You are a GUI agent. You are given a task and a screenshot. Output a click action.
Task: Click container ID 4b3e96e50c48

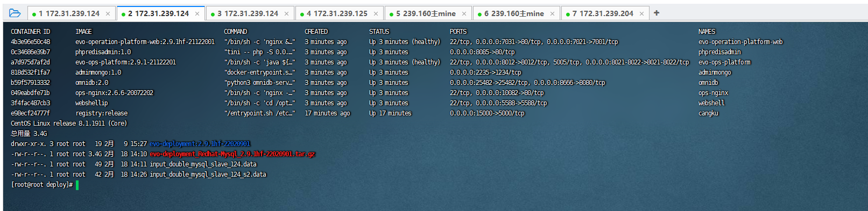click(31, 42)
